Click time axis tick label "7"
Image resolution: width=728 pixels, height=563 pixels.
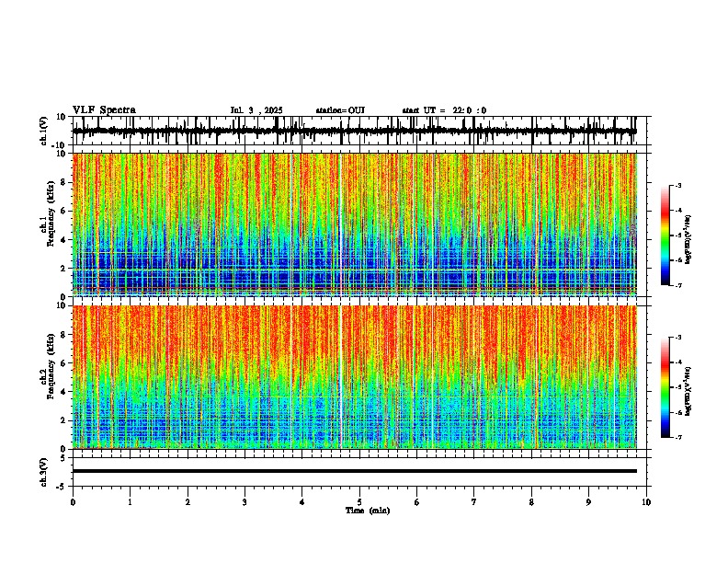(x=474, y=502)
